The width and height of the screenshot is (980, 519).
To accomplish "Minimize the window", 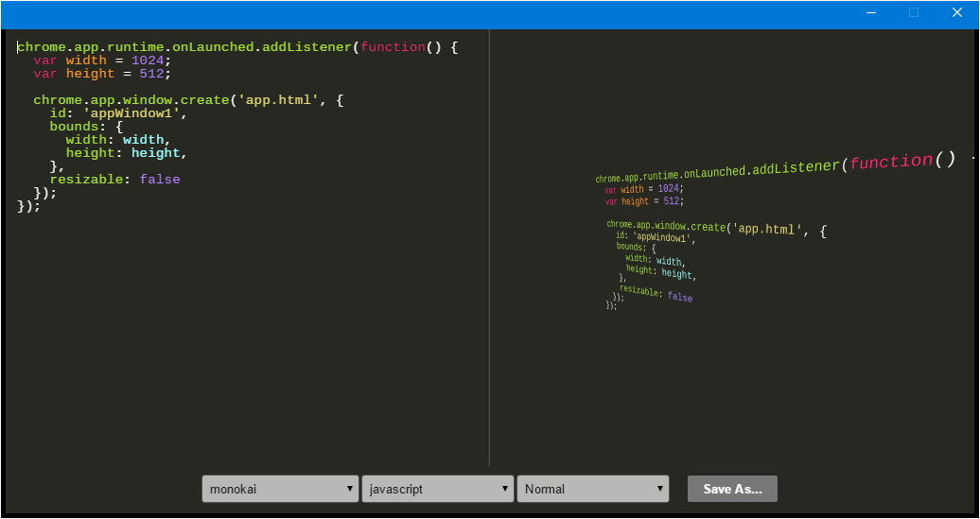I will coord(870,12).
